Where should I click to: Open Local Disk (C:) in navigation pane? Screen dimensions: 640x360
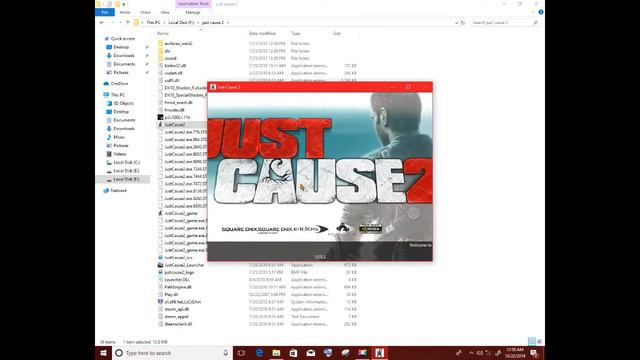tap(126, 162)
